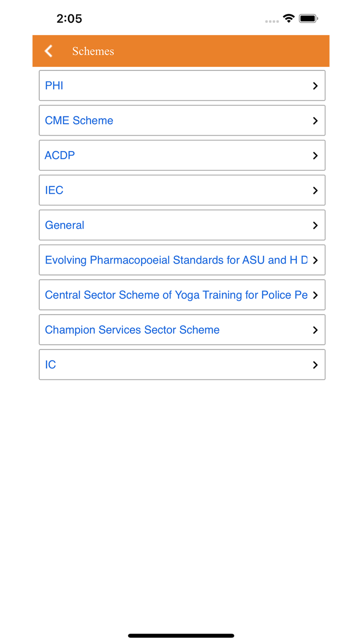This screenshot has height=644, width=362.
Task: Click the arrow next to ACDP
Action: click(315, 155)
